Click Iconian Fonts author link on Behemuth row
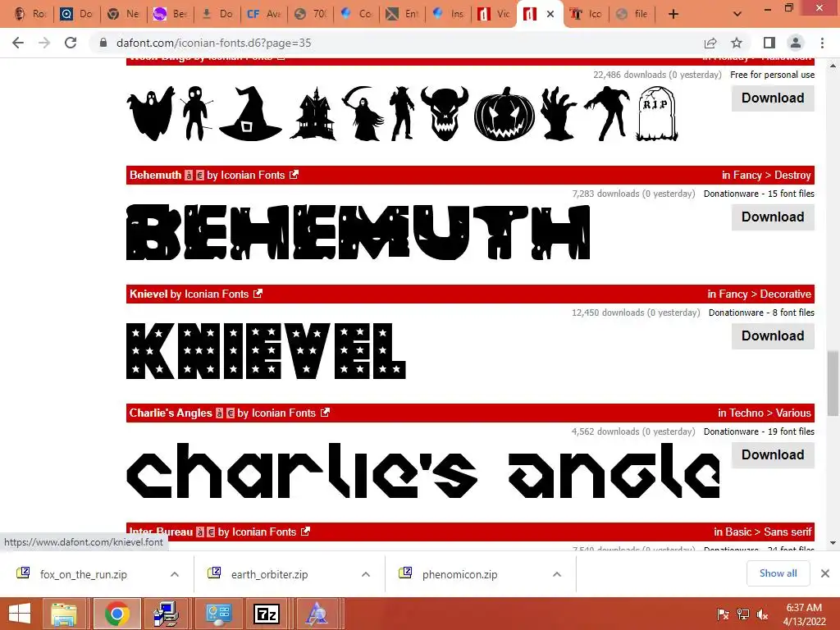840x630 pixels. [x=253, y=176]
